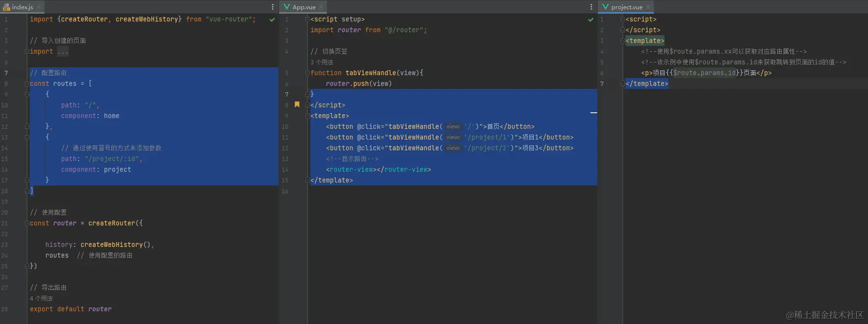Click the '3 个用法' usages hint

[322, 62]
